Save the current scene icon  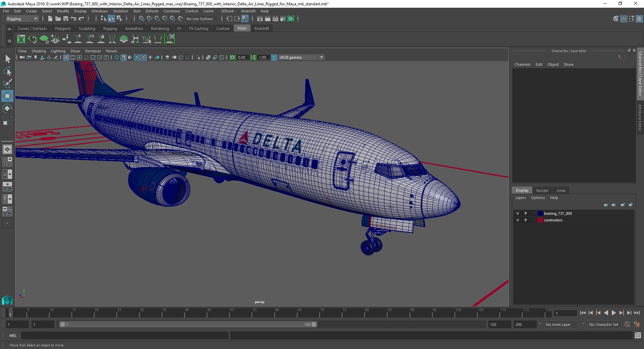click(66, 19)
